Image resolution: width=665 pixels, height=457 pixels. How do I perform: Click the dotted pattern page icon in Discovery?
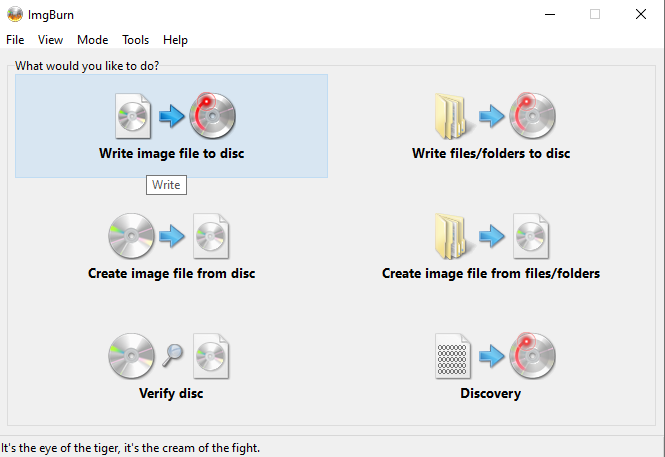coord(453,356)
